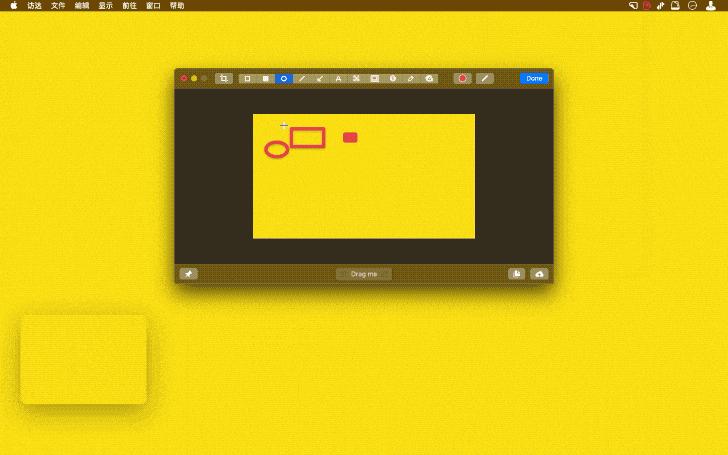The image size is (728, 455).
Task: Click the floating screenshot thumbnail preview
Action: tap(83, 360)
